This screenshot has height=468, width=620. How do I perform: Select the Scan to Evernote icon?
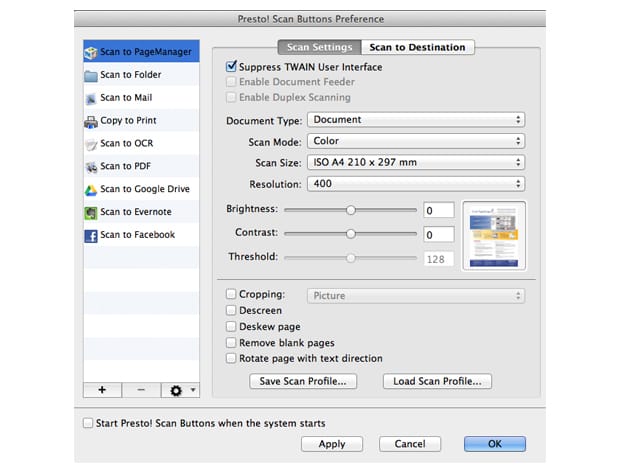91,212
